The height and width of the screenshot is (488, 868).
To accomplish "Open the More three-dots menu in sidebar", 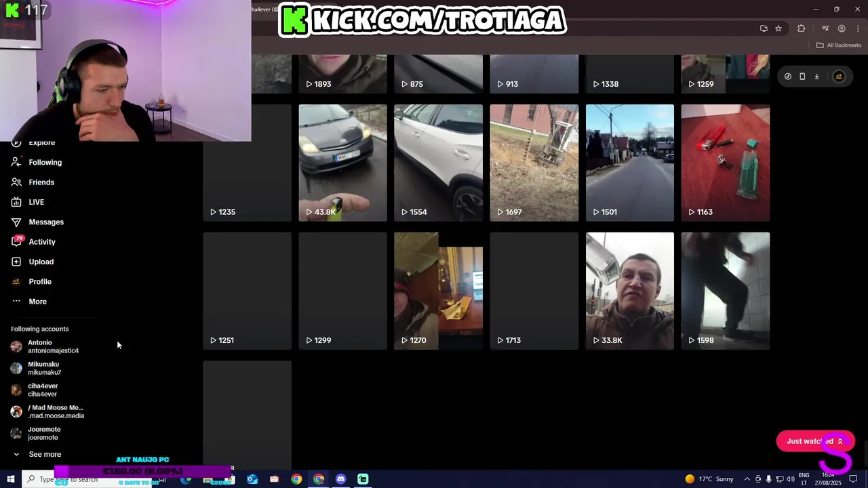I will (16, 302).
